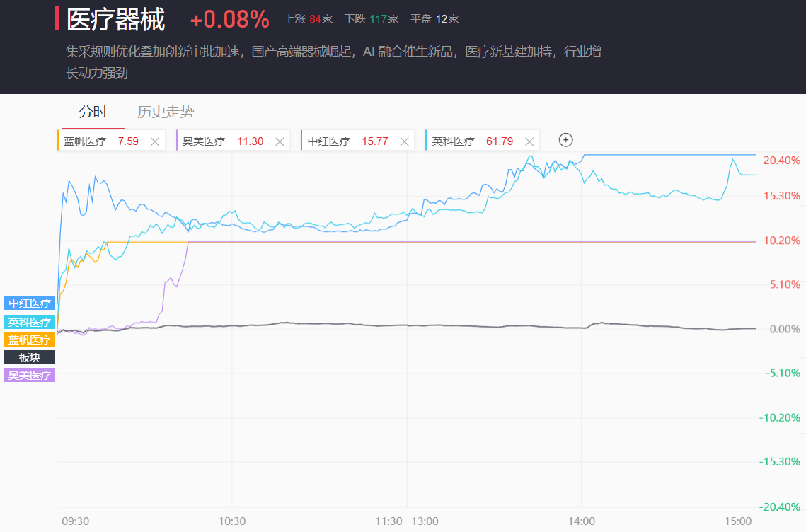Switch to the 分时 tab
Screen dimensions: 806x532
coord(93,112)
